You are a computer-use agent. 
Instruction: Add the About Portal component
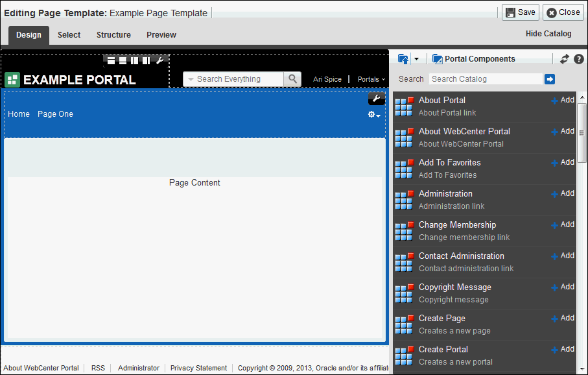[x=563, y=100]
